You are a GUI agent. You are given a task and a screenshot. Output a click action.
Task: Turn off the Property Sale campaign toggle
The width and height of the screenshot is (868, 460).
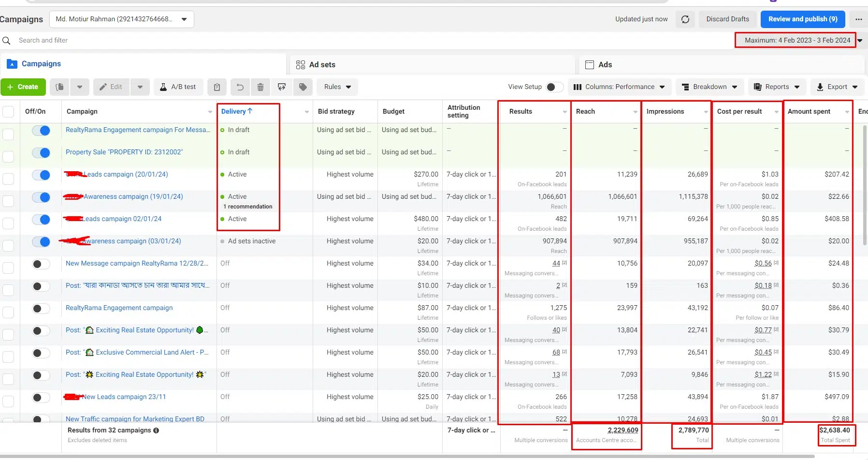[x=41, y=153]
